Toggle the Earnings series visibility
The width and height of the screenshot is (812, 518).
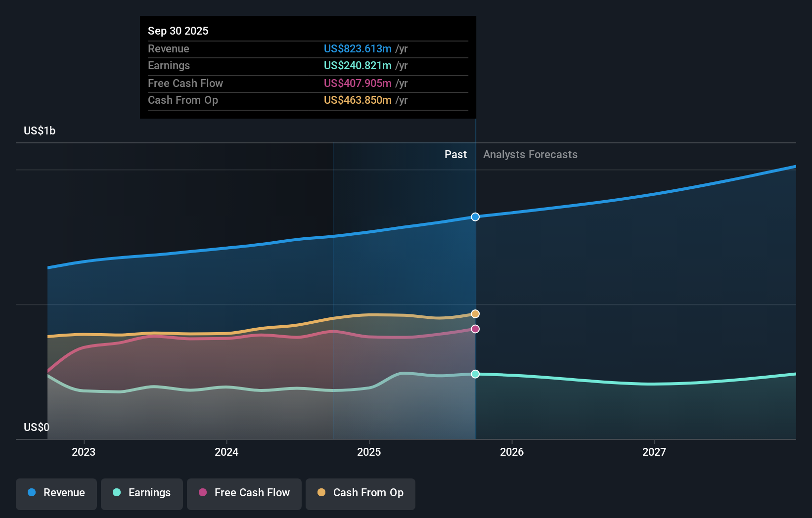(142, 493)
